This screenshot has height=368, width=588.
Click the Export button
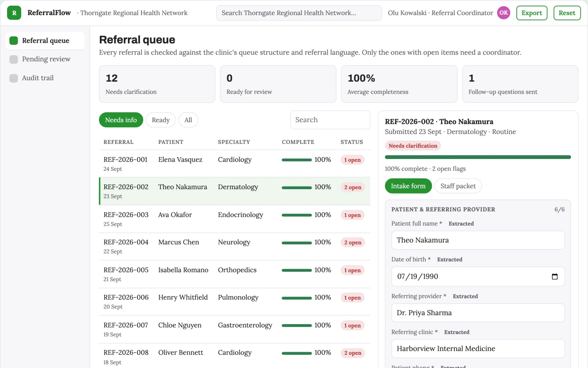532,13
